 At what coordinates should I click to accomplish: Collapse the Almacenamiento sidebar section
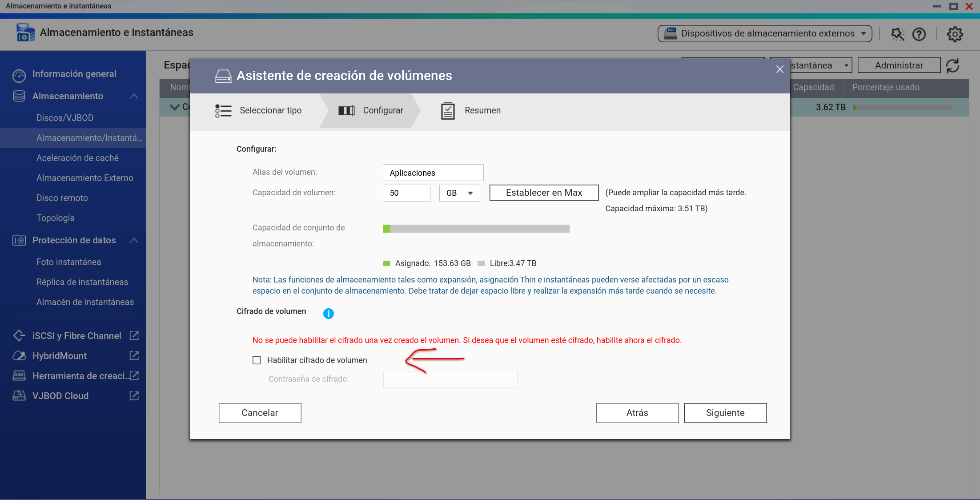click(x=134, y=96)
